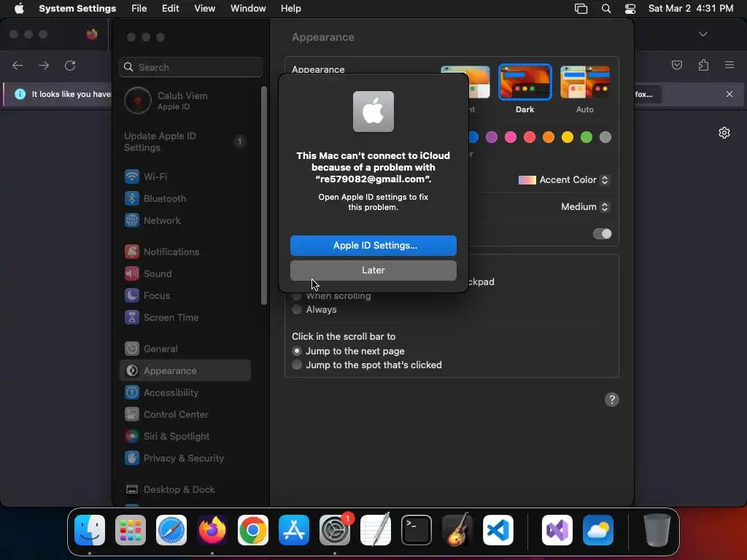Open the Edit menu
Viewport: 747px width, 560px height.
click(x=171, y=9)
